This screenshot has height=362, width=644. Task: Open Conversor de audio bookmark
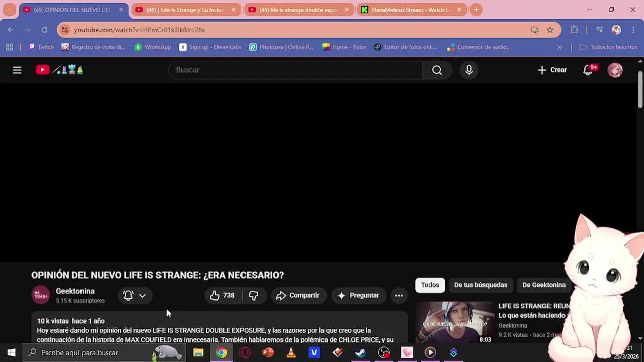tap(479, 47)
